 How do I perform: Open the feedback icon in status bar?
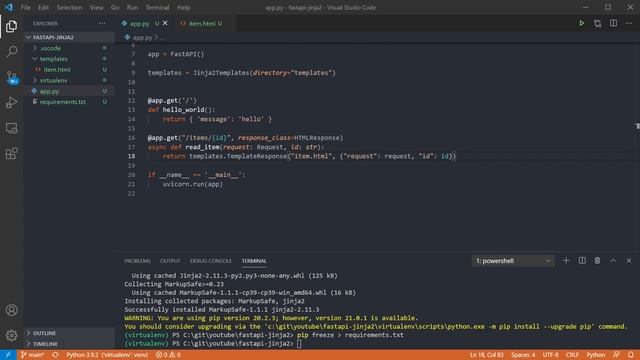616,355
